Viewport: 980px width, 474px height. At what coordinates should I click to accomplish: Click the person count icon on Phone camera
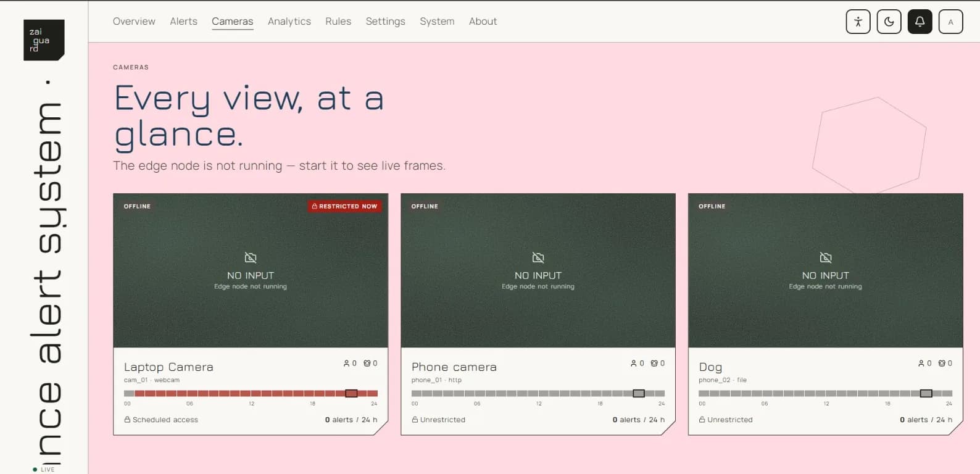(634, 364)
